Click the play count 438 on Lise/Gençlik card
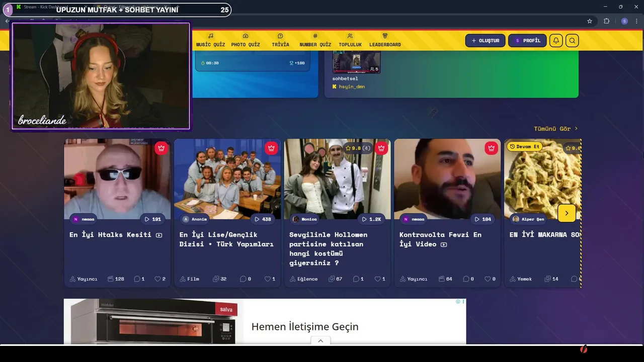Screen dimensions: 644x362 tap(263, 219)
